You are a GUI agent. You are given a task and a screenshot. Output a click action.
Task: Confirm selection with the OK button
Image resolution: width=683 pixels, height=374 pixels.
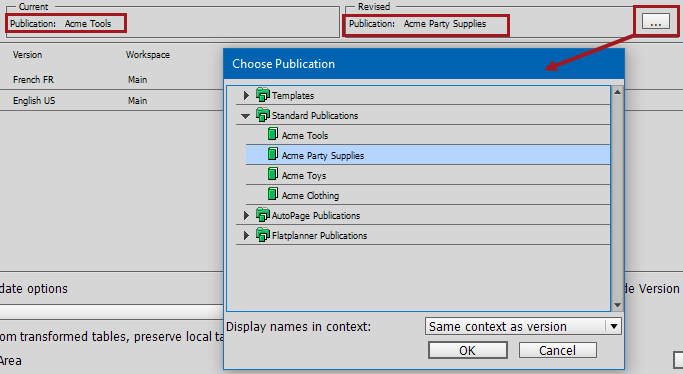pyautogui.click(x=468, y=350)
